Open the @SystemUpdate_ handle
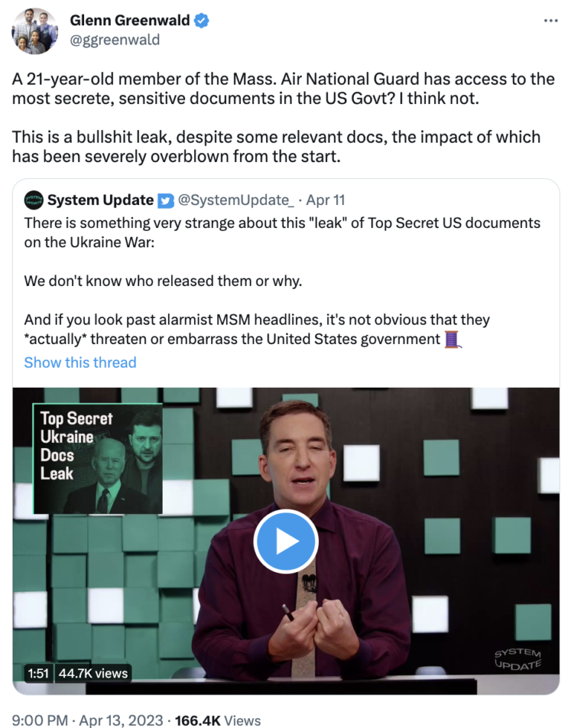571x728 pixels. (236, 200)
